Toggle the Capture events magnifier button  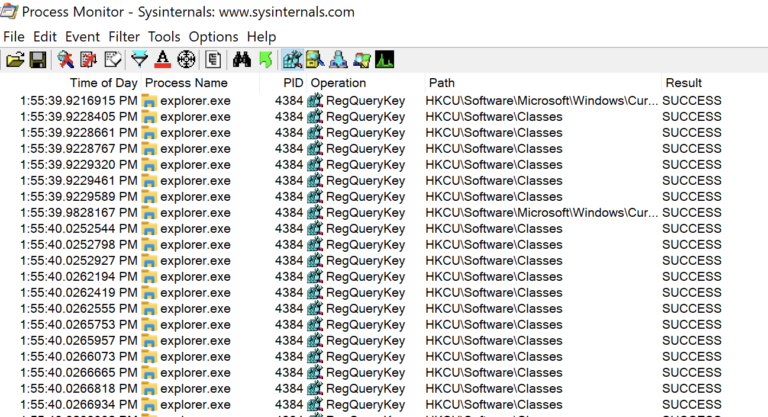tap(66, 60)
